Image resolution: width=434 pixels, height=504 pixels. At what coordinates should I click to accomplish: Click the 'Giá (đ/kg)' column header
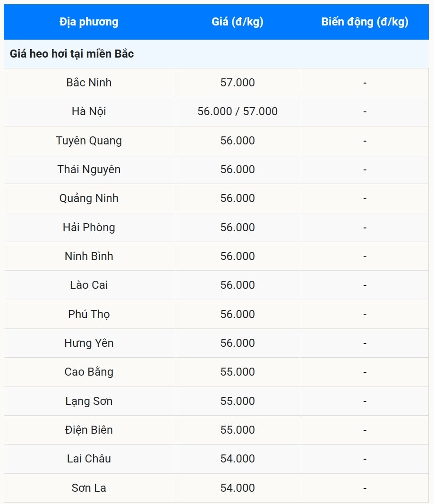tap(237, 22)
